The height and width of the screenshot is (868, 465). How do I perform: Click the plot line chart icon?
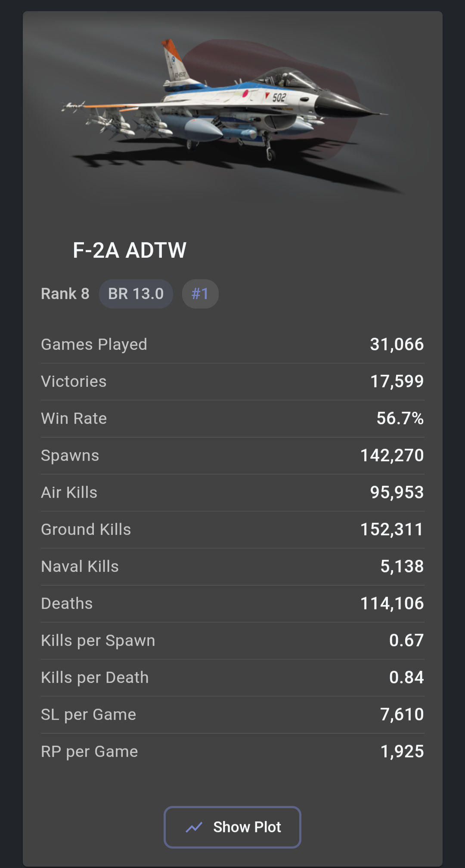[194, 827]
